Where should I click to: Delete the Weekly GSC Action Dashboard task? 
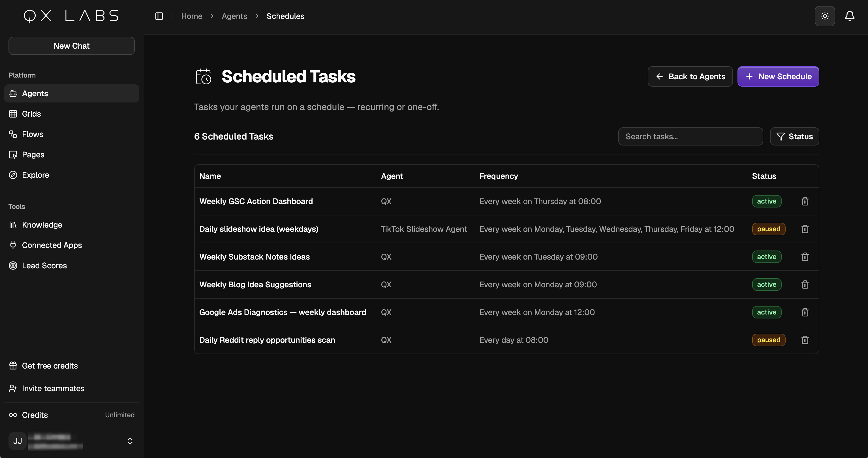point(805,201)
